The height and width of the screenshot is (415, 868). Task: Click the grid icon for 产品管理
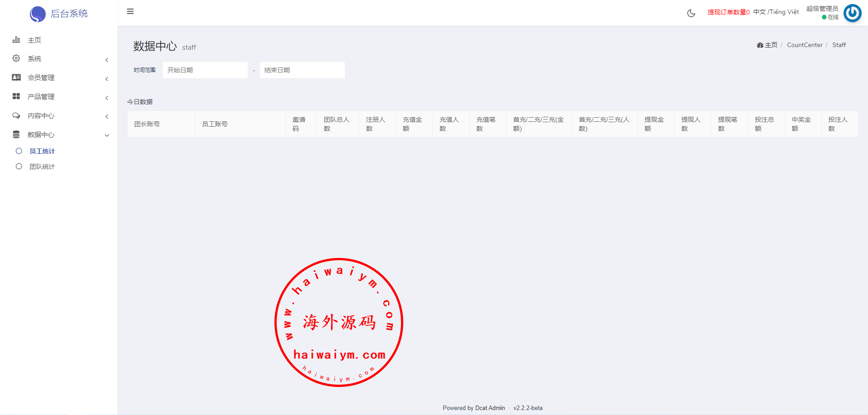pyautogui.click(x=16, y=96)
